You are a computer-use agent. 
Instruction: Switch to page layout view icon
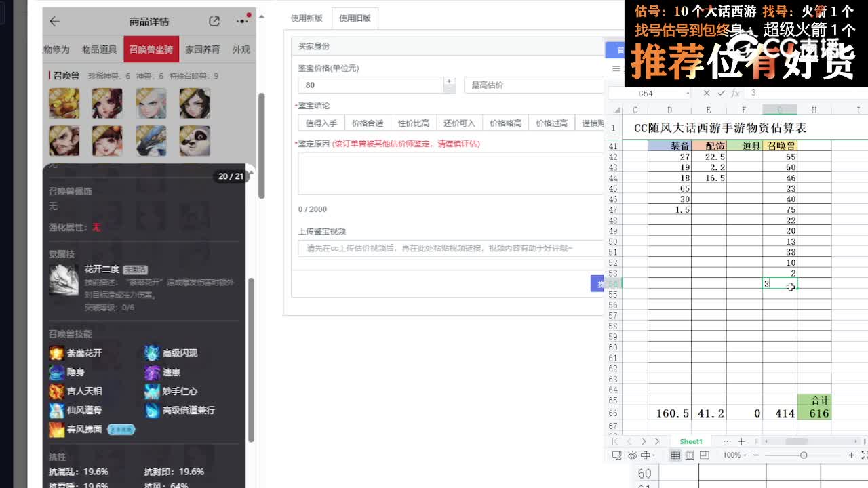click(x=690, y=455)
